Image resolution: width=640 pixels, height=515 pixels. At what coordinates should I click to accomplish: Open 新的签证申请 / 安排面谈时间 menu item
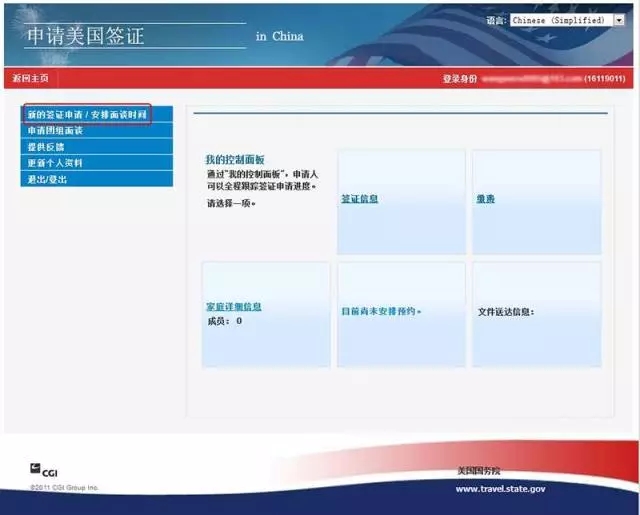[97, 114]
